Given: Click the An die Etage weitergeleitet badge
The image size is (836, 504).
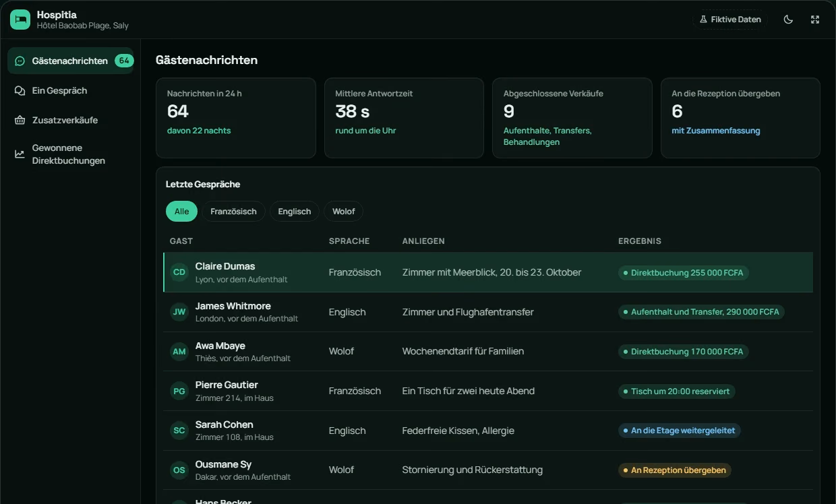Looking at the screenshot, I should (679, 431).
